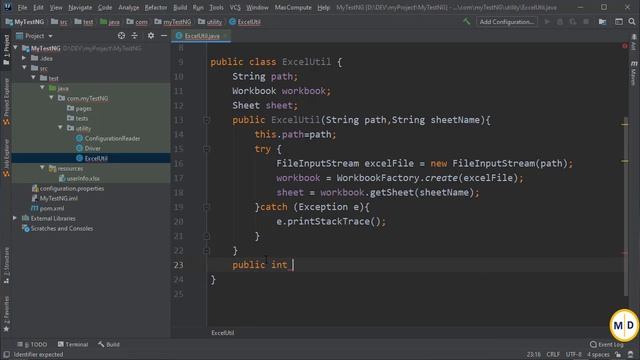Click Collapse All icon in Project panel

click(x=135, y=36)
